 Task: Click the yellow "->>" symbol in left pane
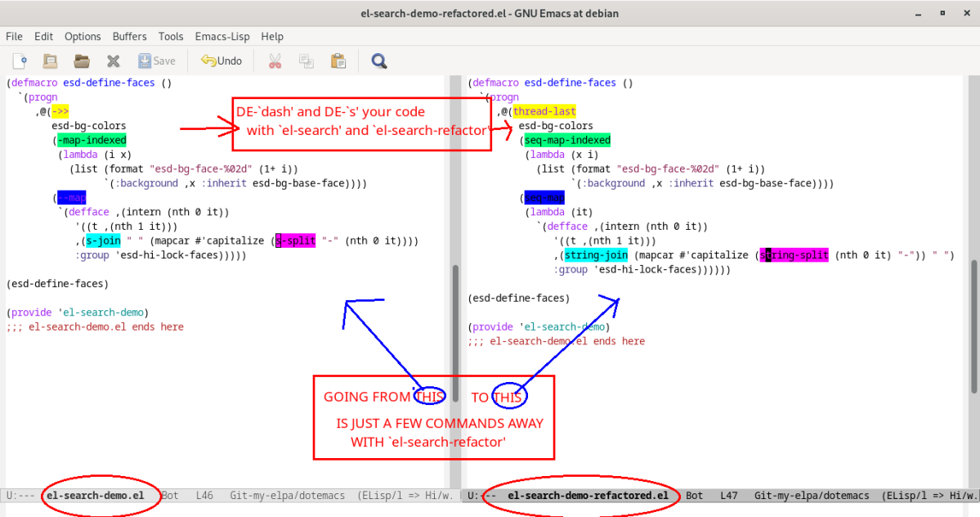coord(60,111)
